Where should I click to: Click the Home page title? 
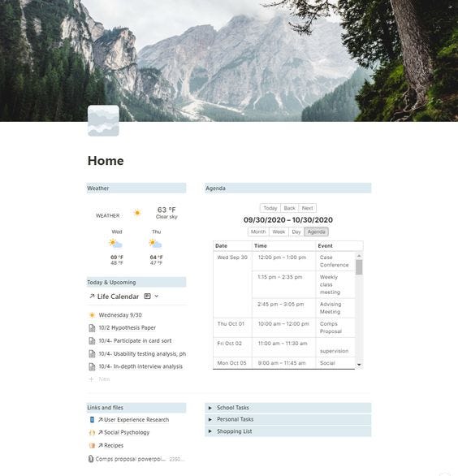pyautogui.click(x=106, y=161)
